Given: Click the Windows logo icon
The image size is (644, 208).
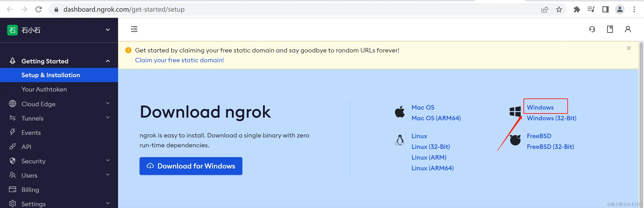Looking at the screenshot, I should 515,112.
